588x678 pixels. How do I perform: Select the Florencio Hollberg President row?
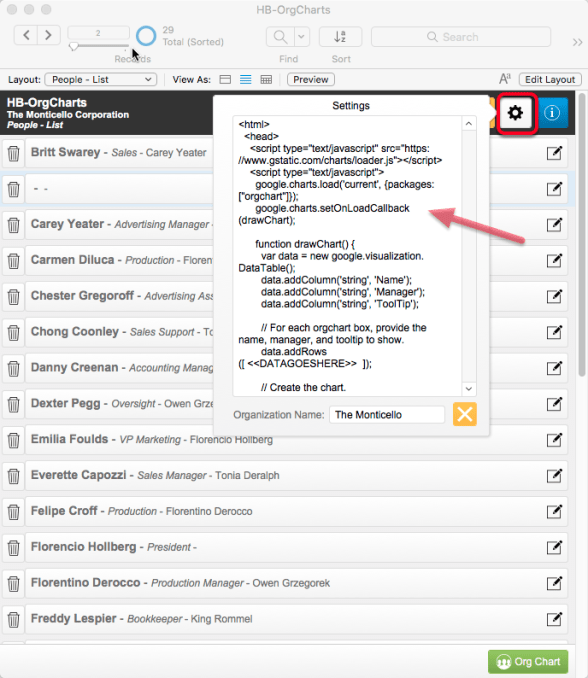pyautogui.click(x=296, y=547)
